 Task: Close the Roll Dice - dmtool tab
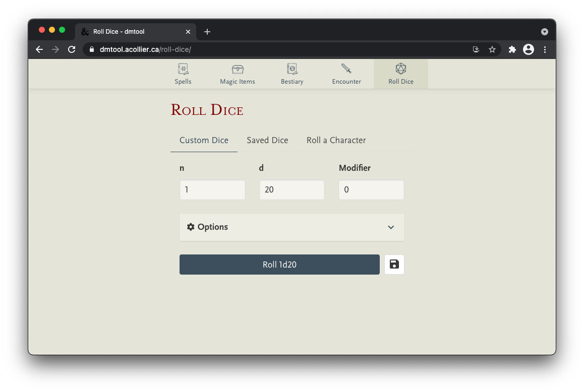click(188, 32)
